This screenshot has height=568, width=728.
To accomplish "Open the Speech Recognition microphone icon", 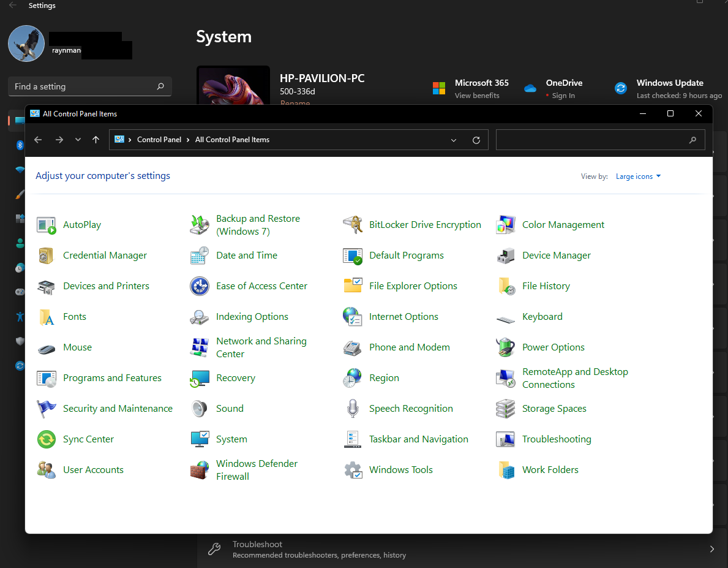I will click(x=353, y=409).
